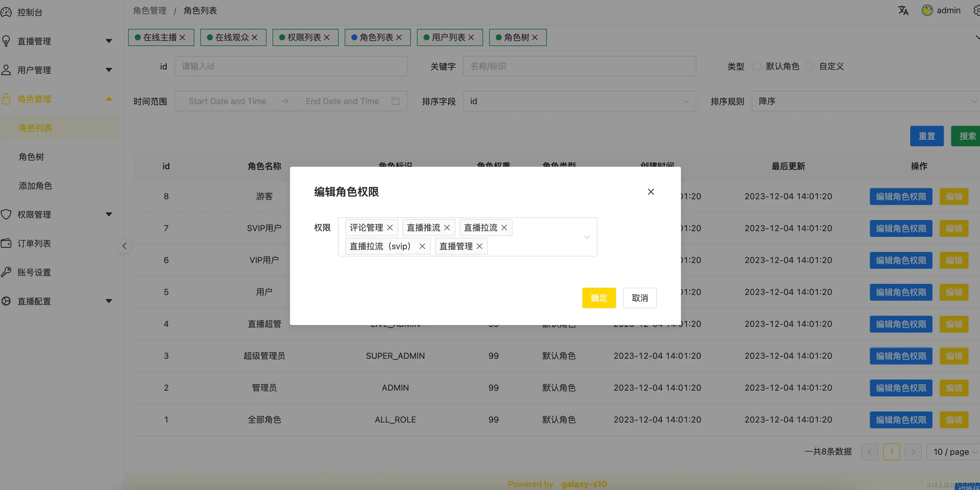Close the 角色树 tab with its X
The height and width of the screenshot is (490, 980).
click(534, 37)
